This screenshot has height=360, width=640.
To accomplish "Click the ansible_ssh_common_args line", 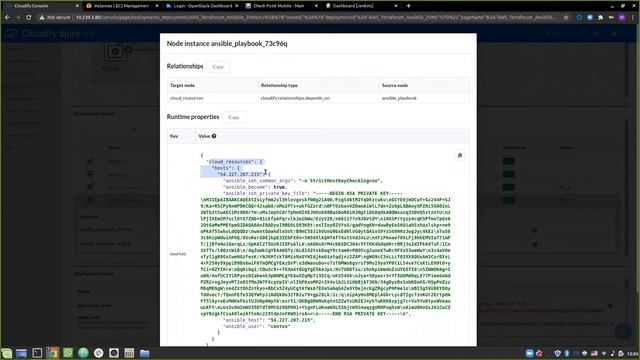I will click(303, 180).
